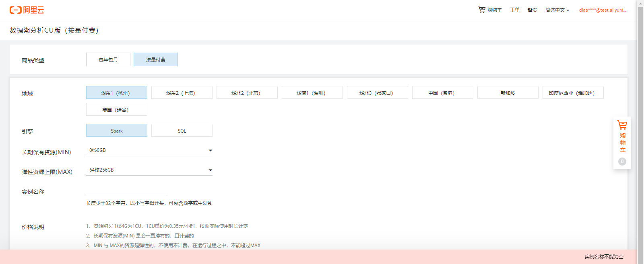Image resolution: width=644 pixels, height=264 pixels.
Task: Choose region 华北2（北京）
Action: [x=247, y=93]
